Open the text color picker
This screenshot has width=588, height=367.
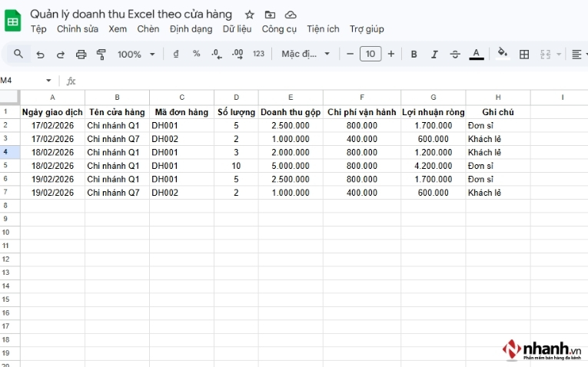[x=477, y=55]
